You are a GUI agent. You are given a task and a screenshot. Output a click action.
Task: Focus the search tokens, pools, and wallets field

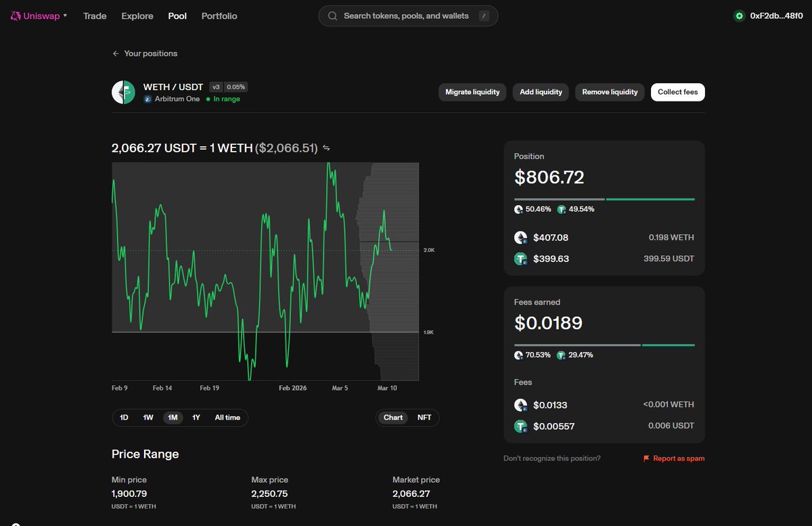408,16
